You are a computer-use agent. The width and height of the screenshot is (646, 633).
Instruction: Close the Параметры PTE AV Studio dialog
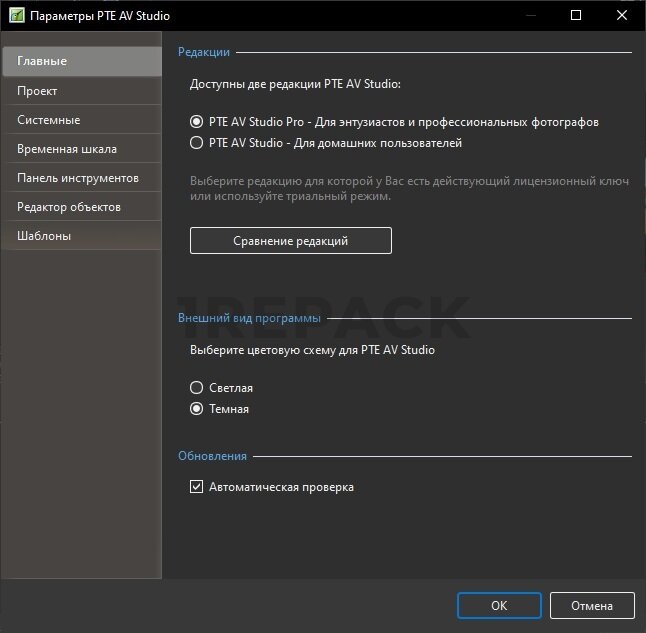click(622, 16)
